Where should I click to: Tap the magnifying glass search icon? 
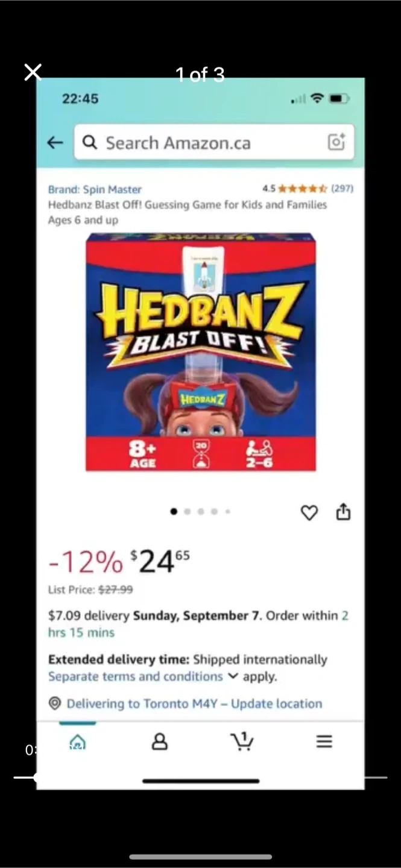click(x=90, y=142)
